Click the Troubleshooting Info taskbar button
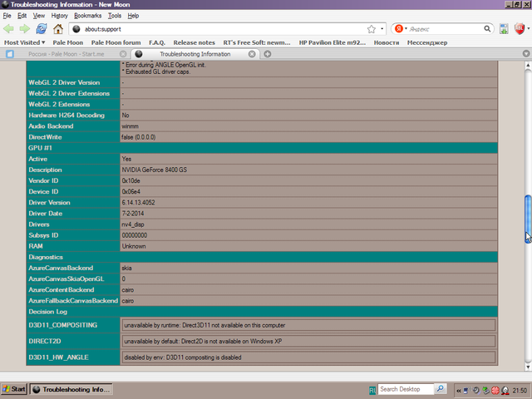This screenshot has height=399, width=532. [71, 390]
